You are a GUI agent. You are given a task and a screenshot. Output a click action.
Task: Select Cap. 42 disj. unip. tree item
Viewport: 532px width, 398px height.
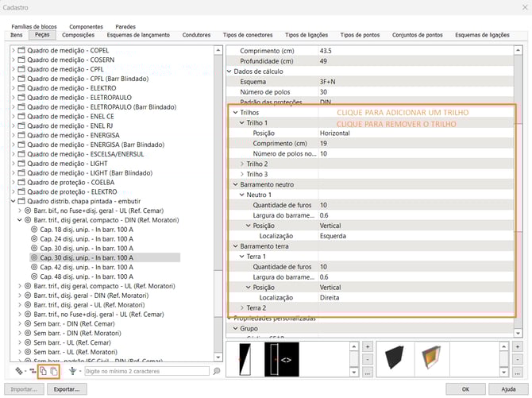[82, 268]
